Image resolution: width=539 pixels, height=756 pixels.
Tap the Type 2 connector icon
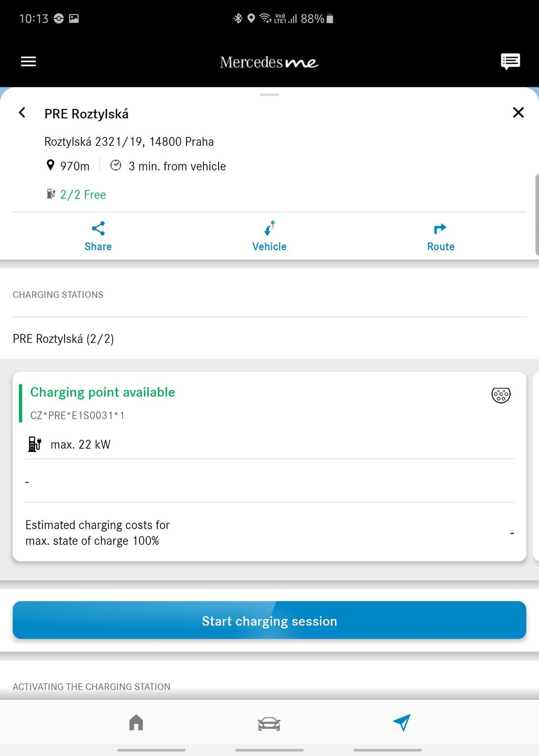[501, 395]
